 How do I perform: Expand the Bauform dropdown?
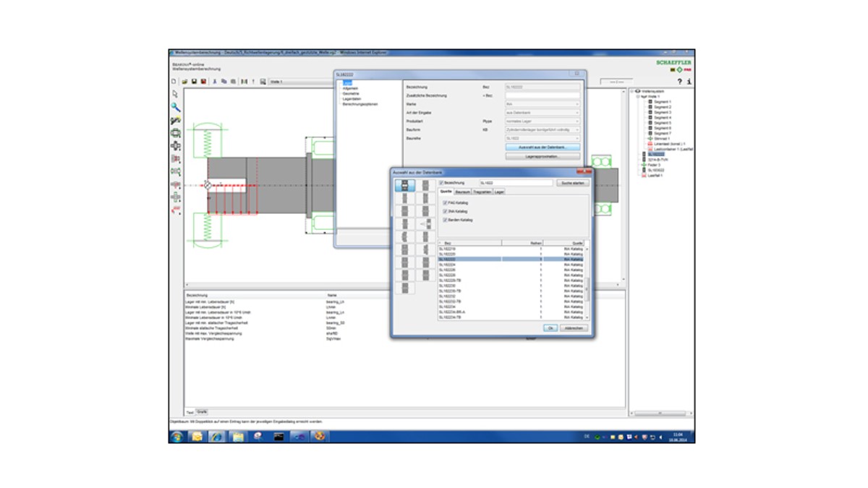point(542,129)
